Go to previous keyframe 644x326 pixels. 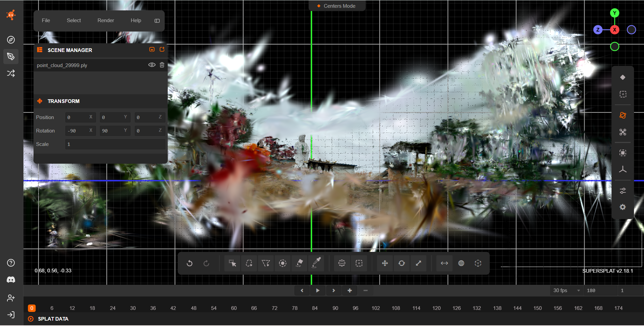[x=302, y=290]
